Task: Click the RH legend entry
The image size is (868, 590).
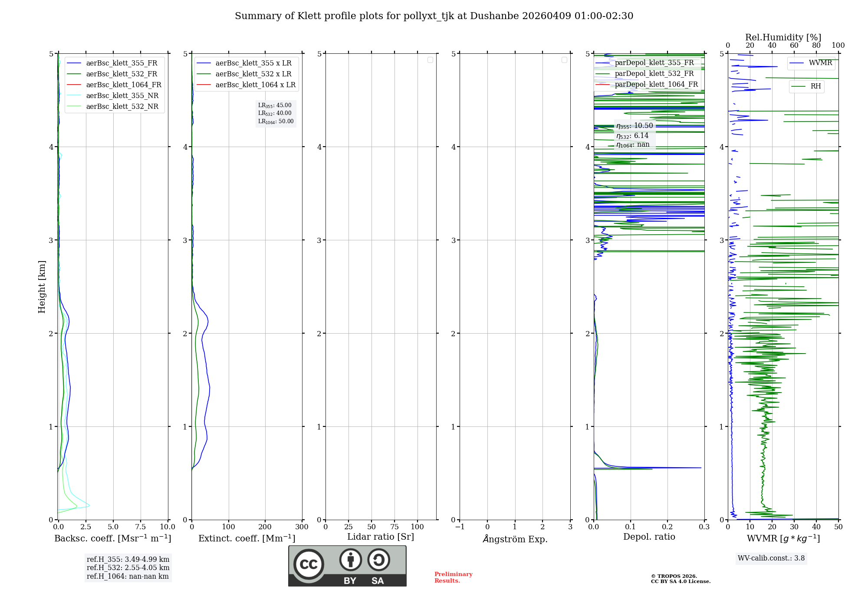Action: [815, 86]
